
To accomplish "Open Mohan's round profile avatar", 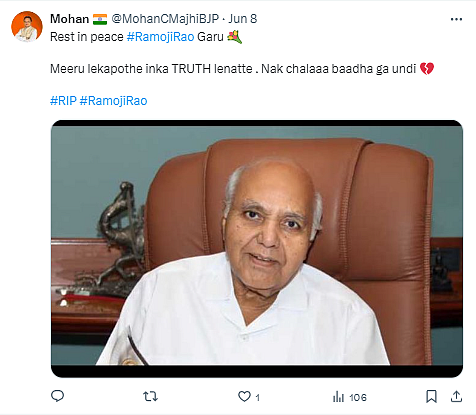I will (27, 27).
